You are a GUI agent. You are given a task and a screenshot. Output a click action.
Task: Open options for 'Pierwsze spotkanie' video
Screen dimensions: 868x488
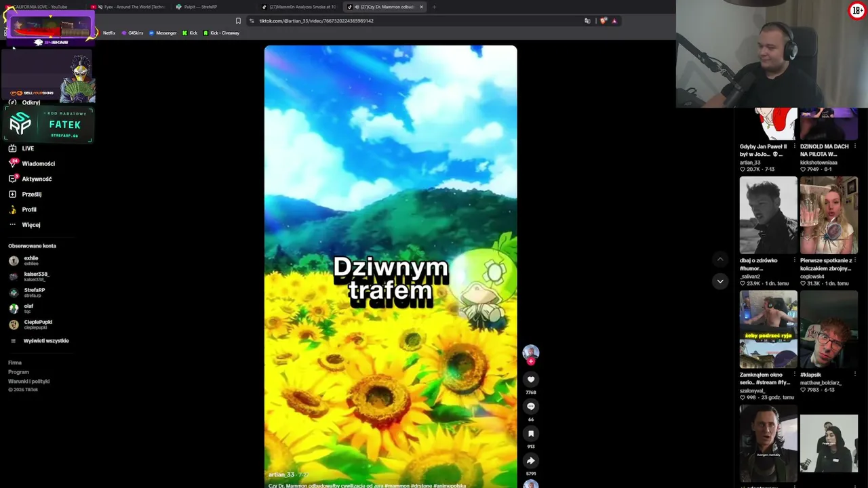point(854,261)
